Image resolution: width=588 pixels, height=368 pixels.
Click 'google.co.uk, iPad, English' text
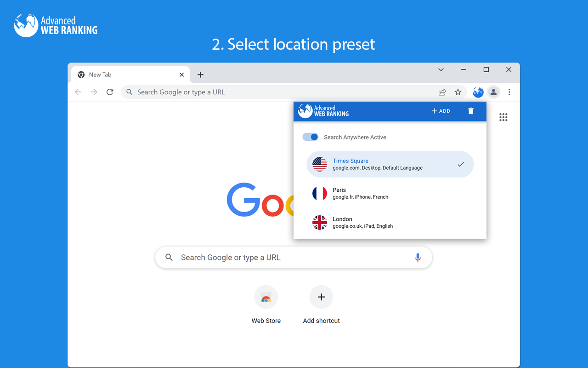click(x=363, y=226)
